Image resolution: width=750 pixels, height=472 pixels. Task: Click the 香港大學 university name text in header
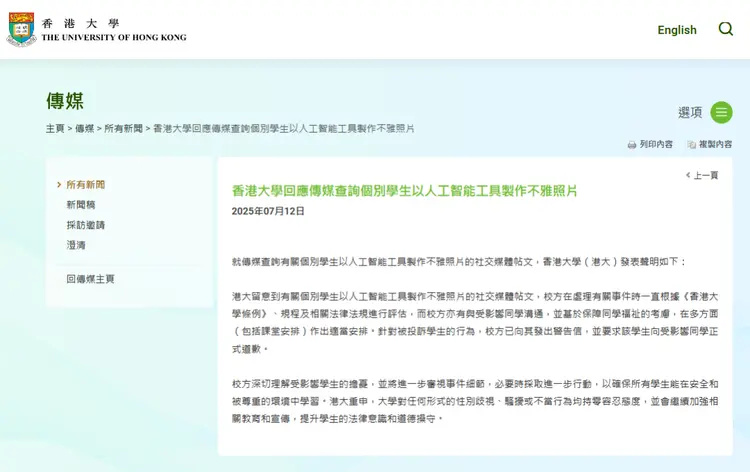80,23
